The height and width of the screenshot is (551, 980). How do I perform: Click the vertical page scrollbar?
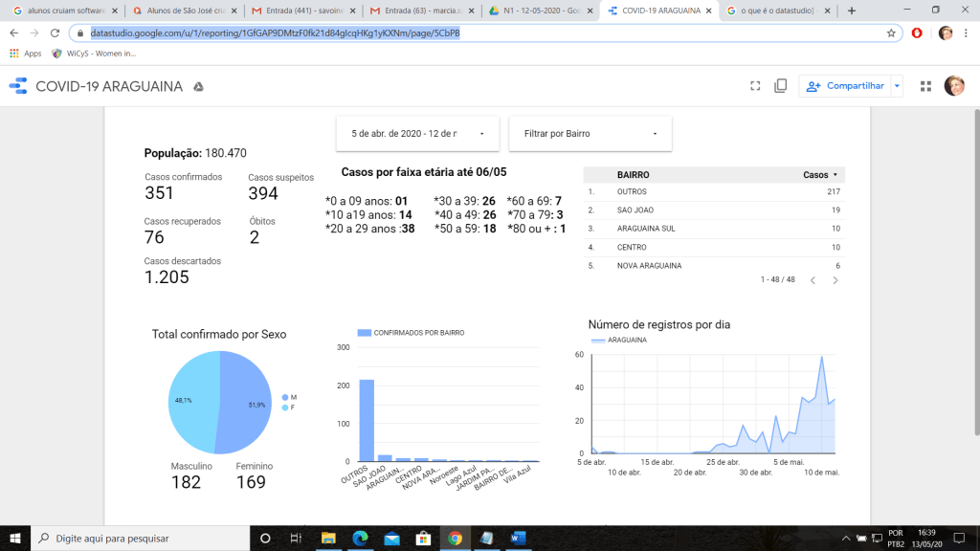point(976,272)
